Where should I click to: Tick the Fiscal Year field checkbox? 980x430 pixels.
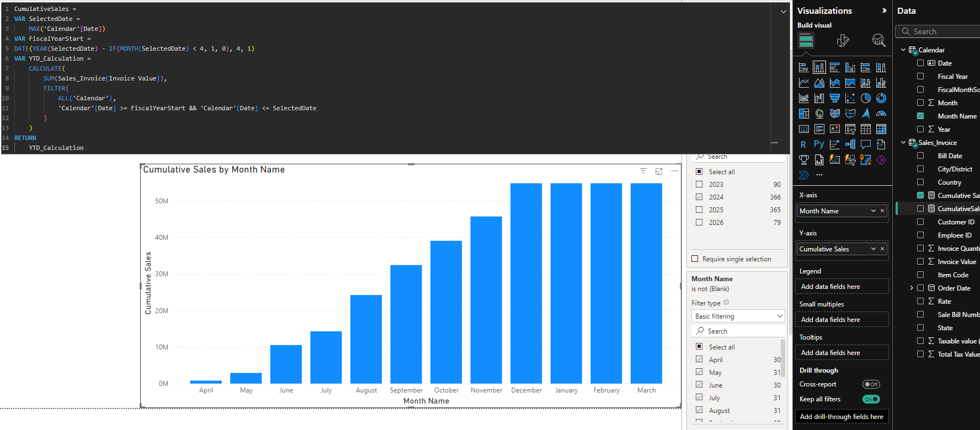tap(920, 76)
